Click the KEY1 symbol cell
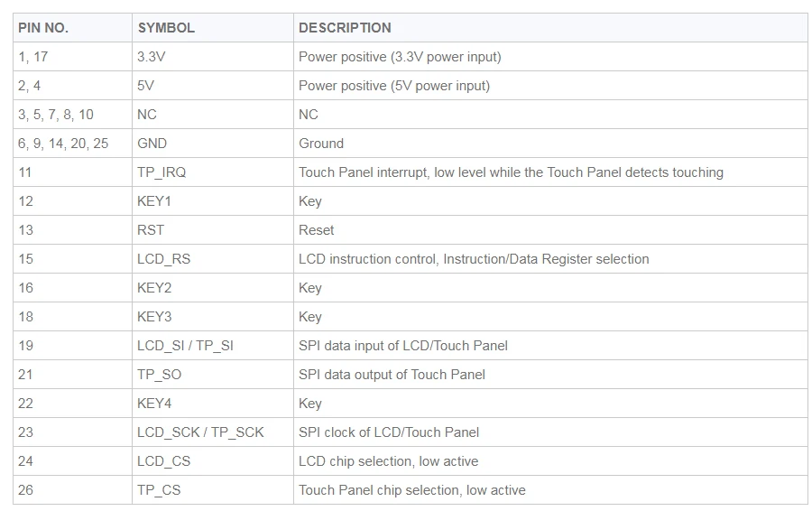 pos(213,201)
